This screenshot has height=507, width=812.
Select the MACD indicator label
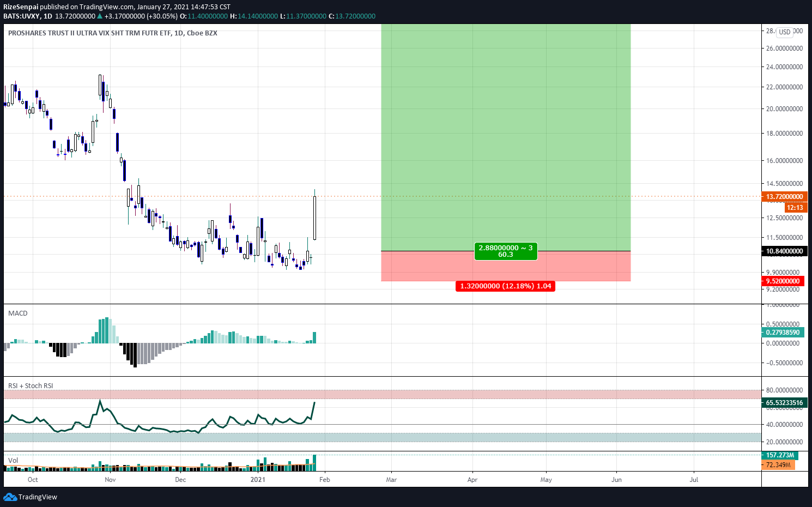click(18, 313)
